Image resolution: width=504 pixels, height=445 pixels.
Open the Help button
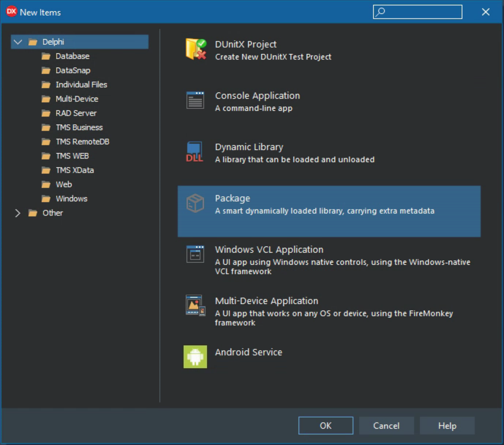point(447,426)
